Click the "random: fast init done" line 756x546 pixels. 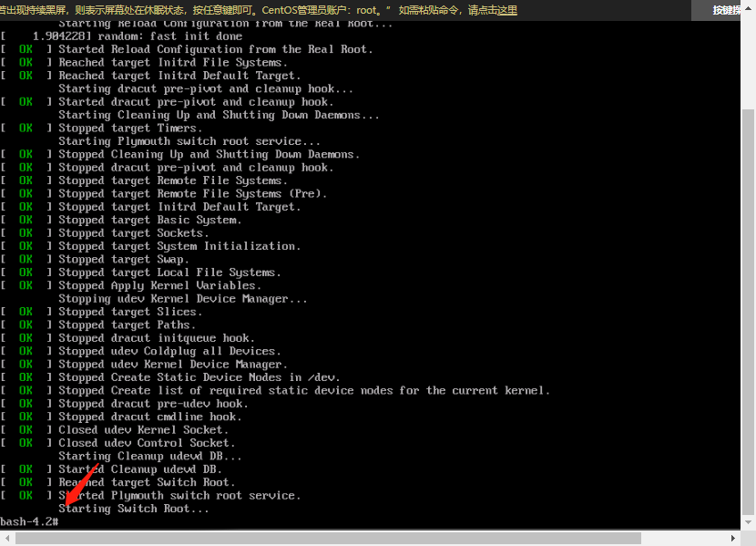[150, 36]
